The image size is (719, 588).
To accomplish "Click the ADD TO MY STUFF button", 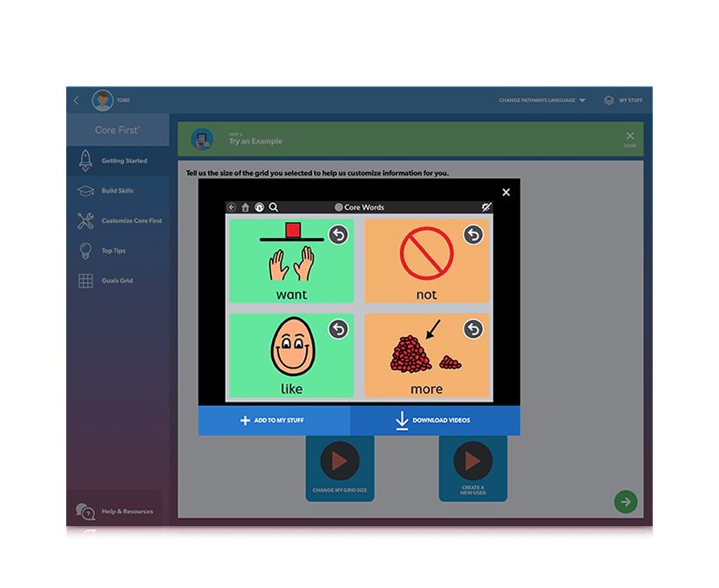I will [275, 420].
